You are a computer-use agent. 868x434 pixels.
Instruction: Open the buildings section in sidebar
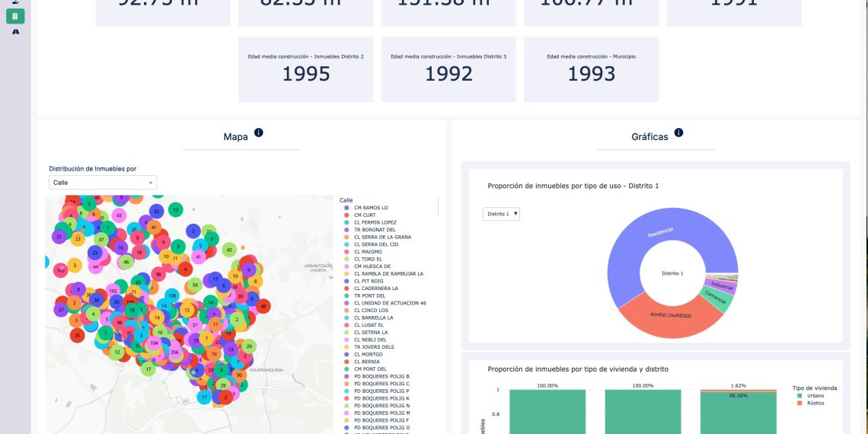[x=15, y=15]
